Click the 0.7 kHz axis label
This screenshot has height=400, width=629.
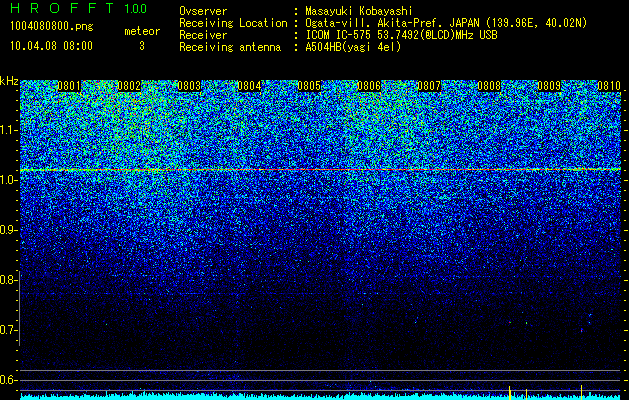(x=7, y=330)
